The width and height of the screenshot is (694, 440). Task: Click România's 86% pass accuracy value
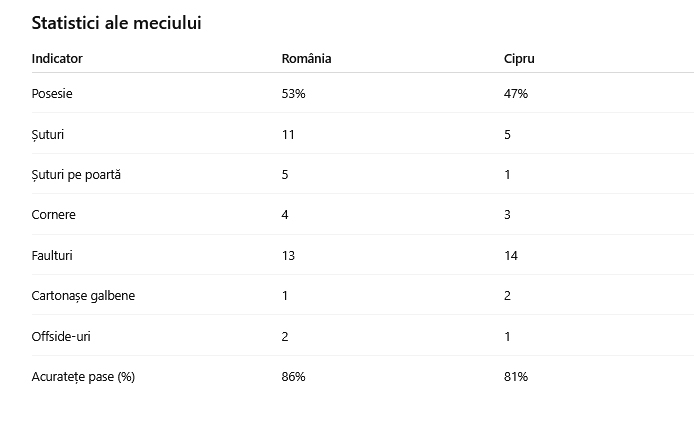point(293,377)
